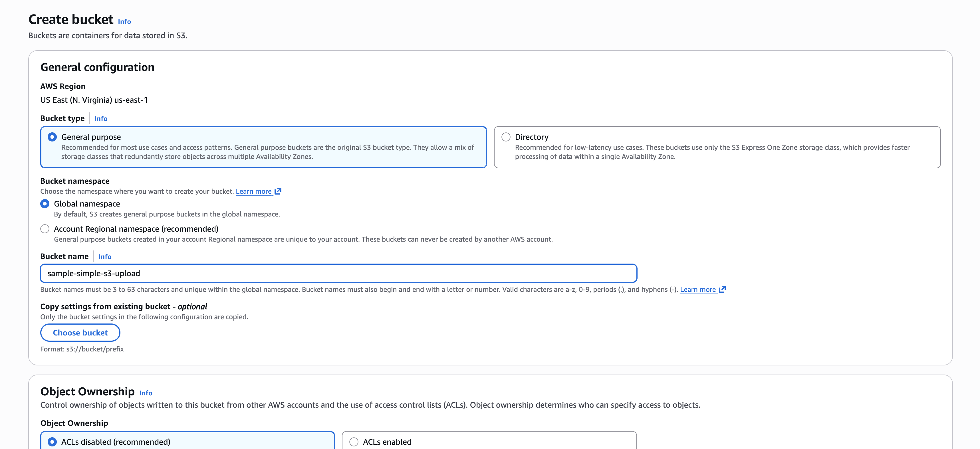Click the US East (N. Virginia) us-east-1 text

click(x=94, y=100)
